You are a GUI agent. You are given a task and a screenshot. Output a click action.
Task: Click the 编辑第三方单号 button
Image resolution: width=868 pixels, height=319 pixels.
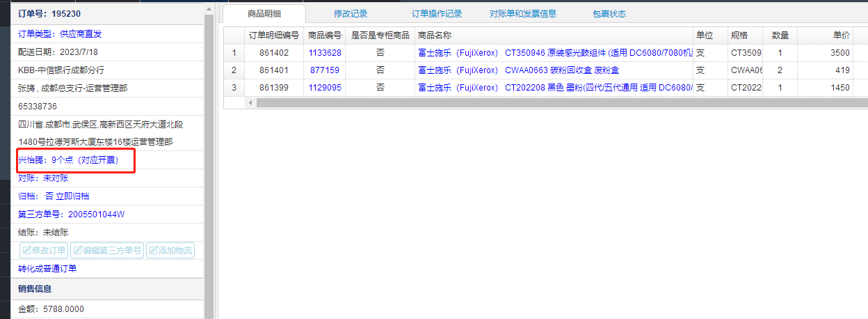click(x=107, y=251)
